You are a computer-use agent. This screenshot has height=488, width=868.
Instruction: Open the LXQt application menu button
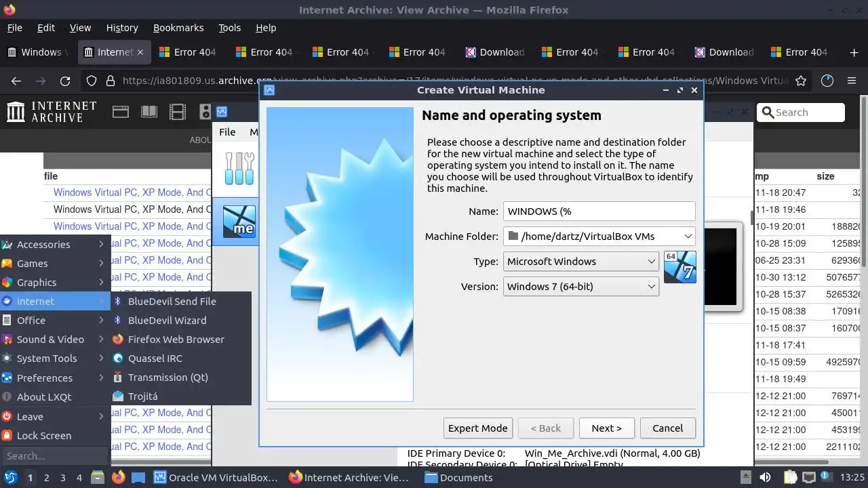[10, 477]
